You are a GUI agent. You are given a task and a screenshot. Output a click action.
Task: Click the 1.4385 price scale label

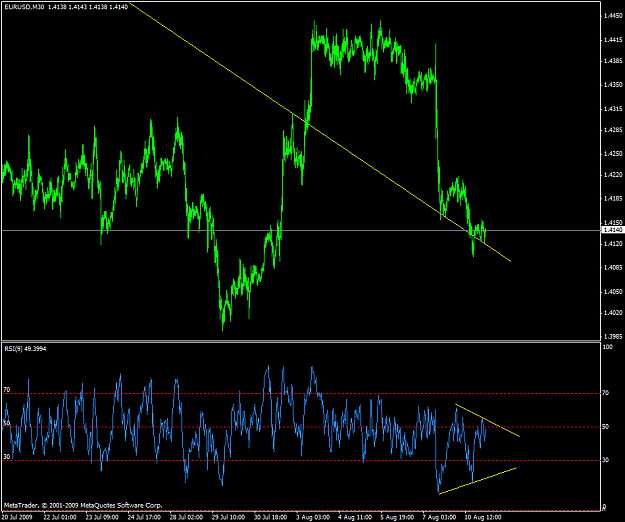[x=613, y=61]
